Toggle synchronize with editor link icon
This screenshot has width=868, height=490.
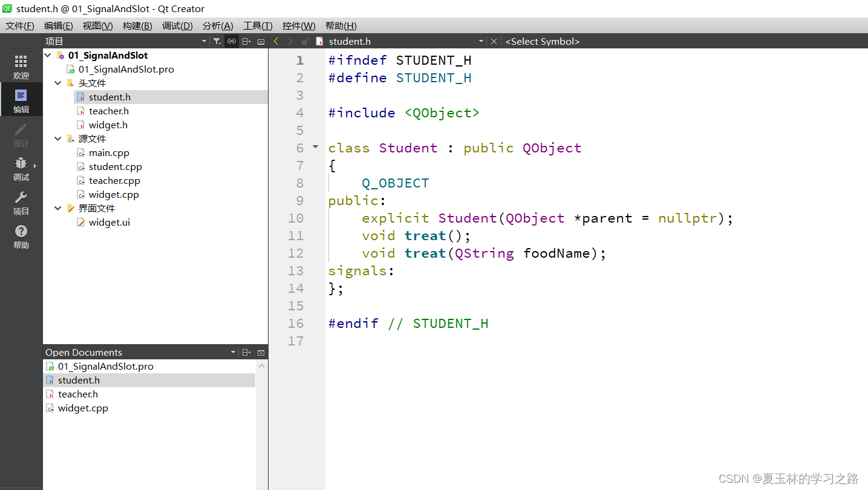tap(232, 41)
